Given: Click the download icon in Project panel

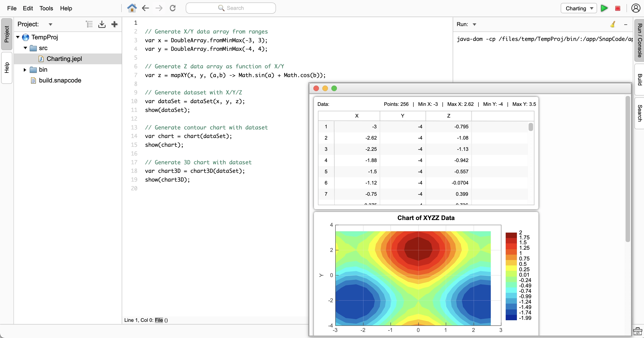Looking at the screenshot, I should point(102,24).
